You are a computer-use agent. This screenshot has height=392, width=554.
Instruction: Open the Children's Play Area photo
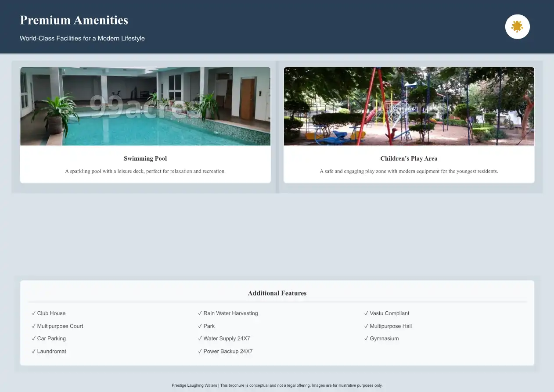point(409,106)
